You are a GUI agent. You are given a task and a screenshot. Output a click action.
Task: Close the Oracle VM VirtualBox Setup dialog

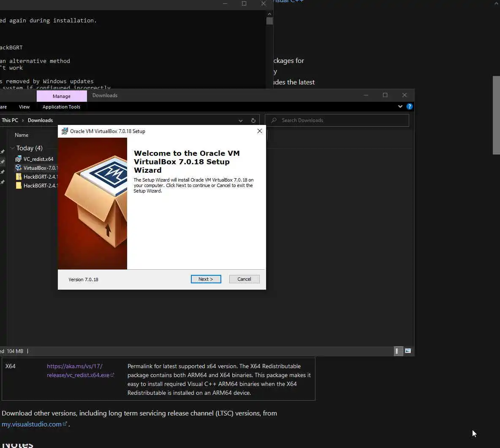tap(260, 131)
